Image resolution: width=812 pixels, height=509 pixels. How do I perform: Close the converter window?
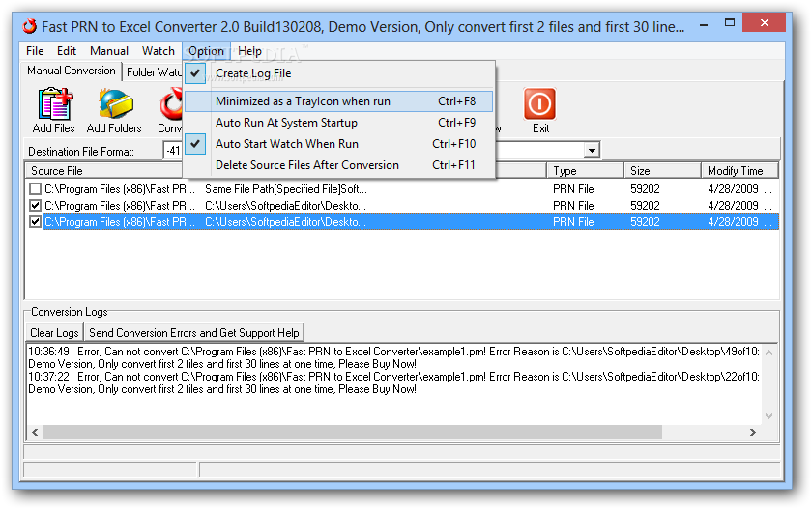(x=764, y=23)
